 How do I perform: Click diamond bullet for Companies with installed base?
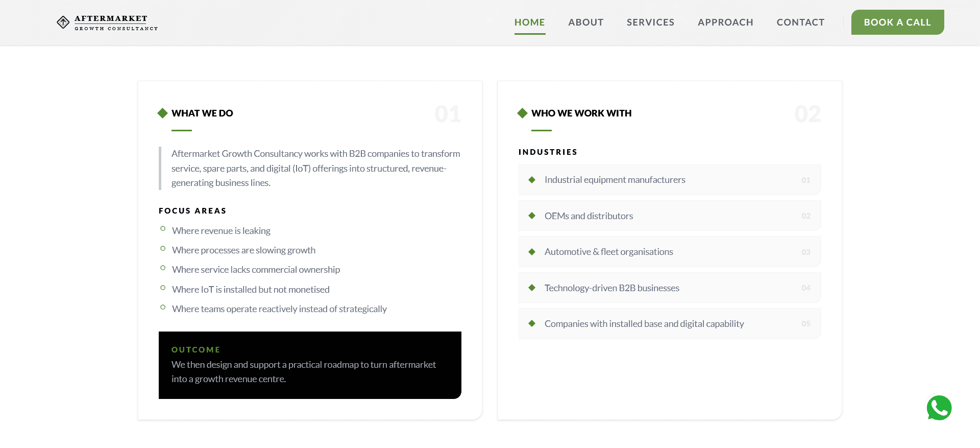point(532,323)
